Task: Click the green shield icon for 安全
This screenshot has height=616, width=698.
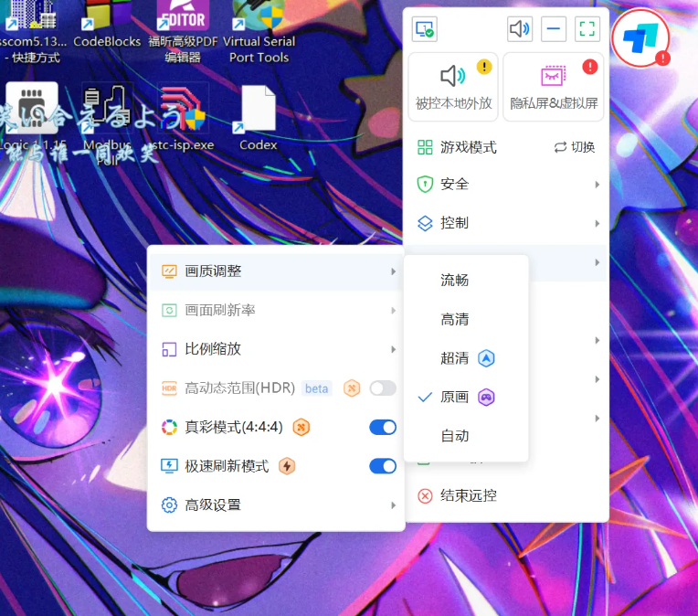Action: 425,184
